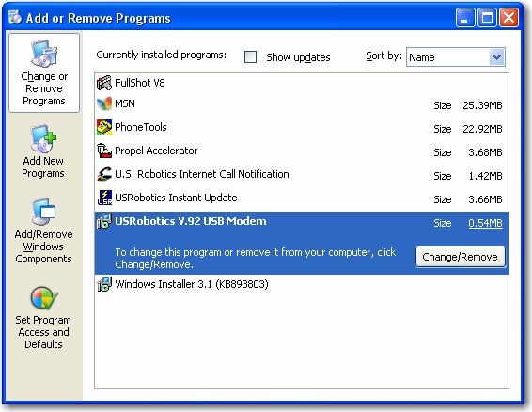Maximize the Add or Remove Programs window
The image size is (532, 412).
pos(487,17)
